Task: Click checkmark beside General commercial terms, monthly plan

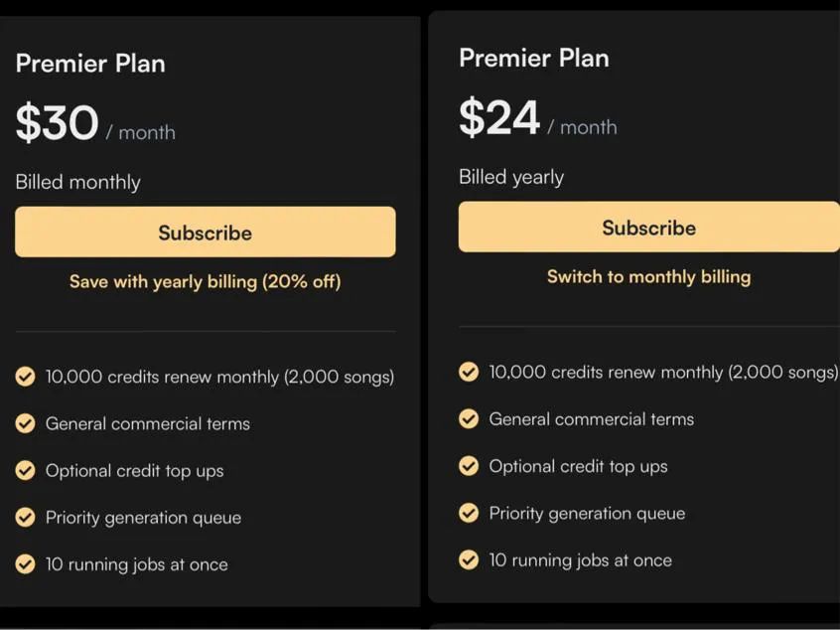Action: [x=25, y=423]
